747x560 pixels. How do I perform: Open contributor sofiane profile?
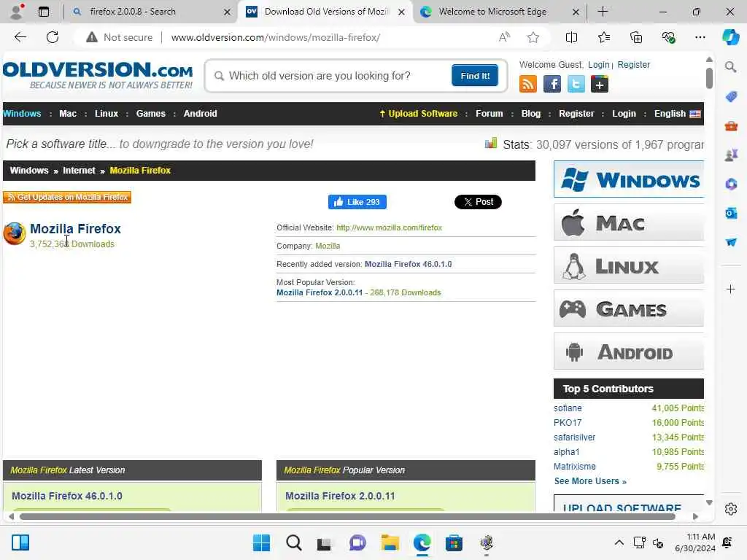(568, 408)
